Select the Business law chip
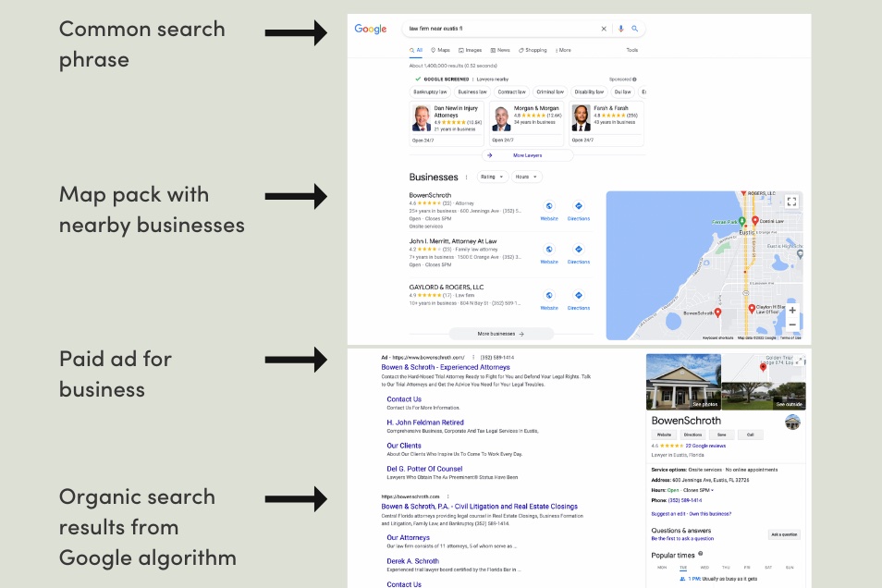 472,92
